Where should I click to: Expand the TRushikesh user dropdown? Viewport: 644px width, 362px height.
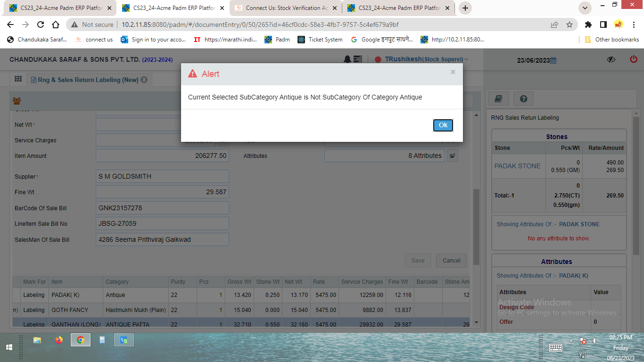point(466,59)
